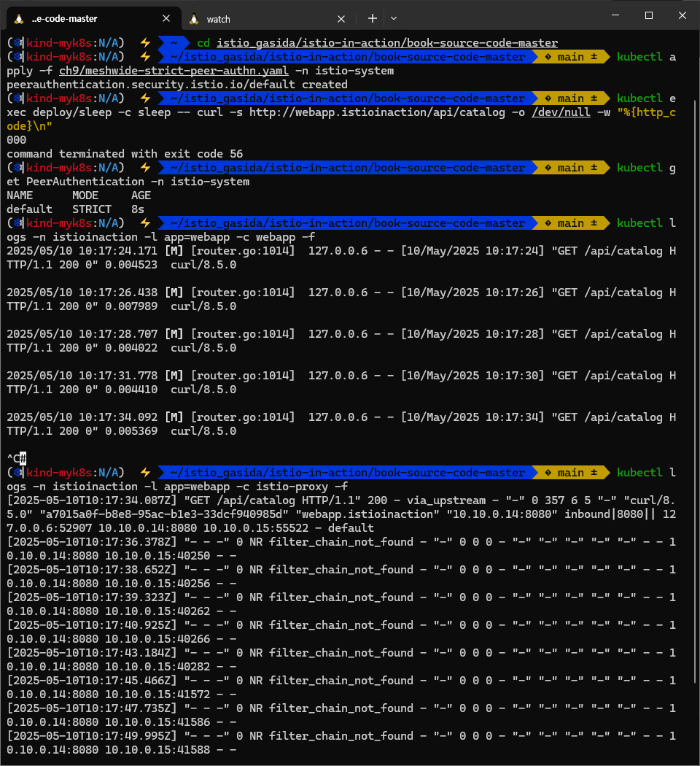700x766 pixels.
Task: Click the blue "~" home segment in first prompt
Action: (x=174, y=43)
